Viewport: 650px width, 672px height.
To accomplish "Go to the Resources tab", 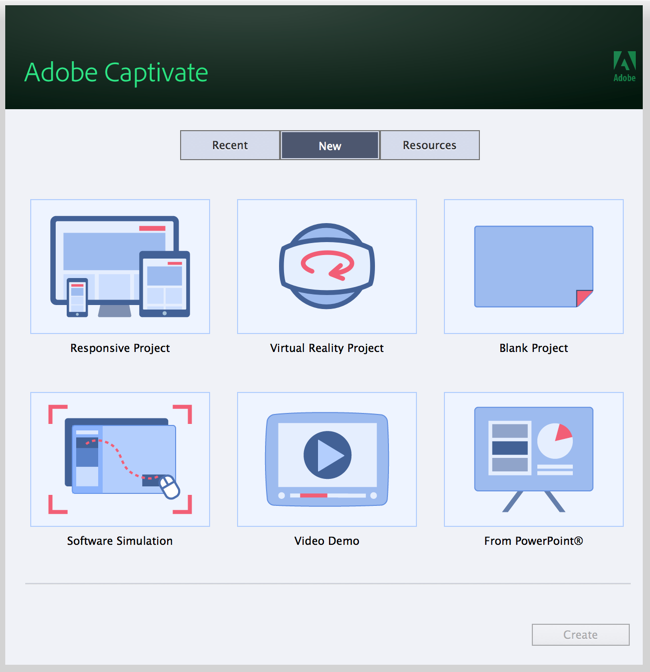I will click(430, 145).
